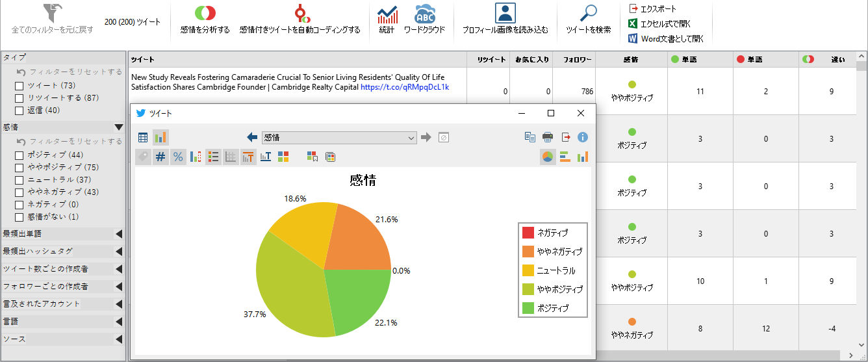The image size is (868, 362).
Task: Expand the ソース section
Action: click(119, 339)
